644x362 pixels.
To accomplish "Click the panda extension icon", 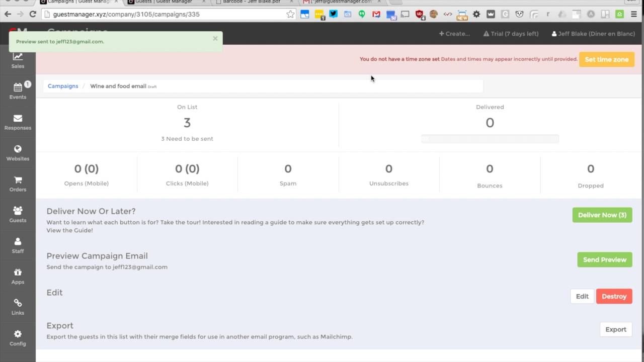I will [520, 14].
